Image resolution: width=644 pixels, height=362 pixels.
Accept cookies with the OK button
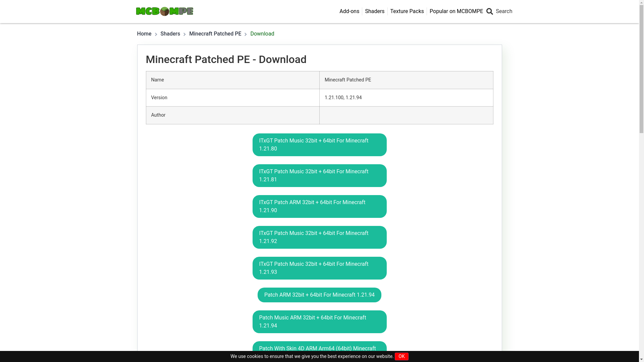[x=401, y=356]
